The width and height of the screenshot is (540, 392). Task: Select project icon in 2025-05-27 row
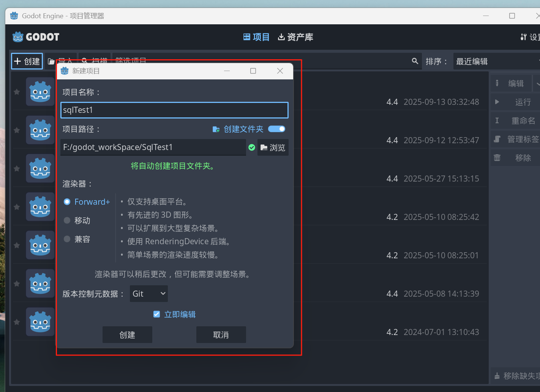pos(40,168)
